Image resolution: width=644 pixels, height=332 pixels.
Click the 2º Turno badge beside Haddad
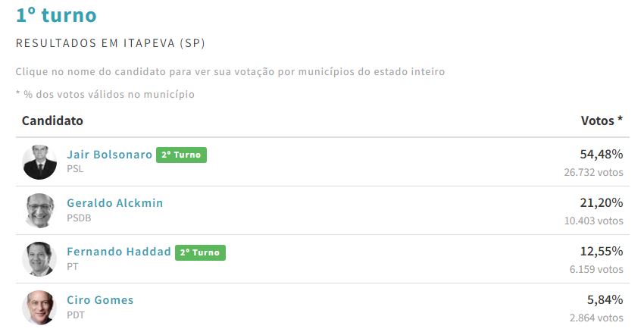pos(200,252)
